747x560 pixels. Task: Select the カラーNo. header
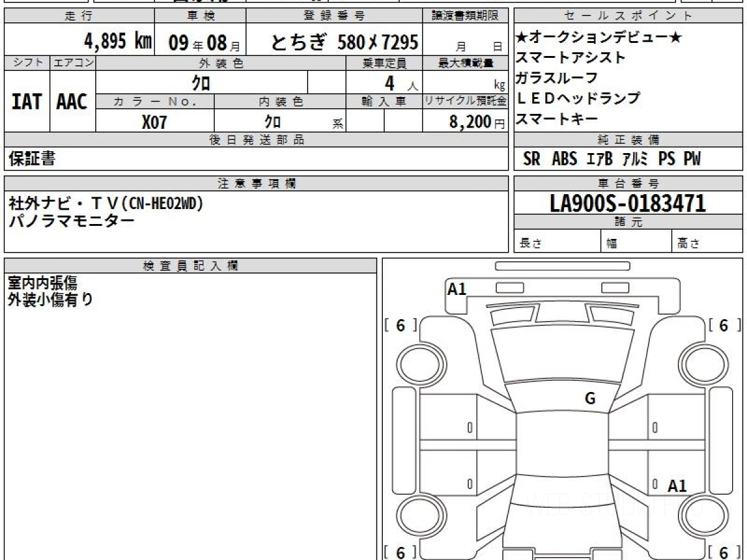coord(155,101)
